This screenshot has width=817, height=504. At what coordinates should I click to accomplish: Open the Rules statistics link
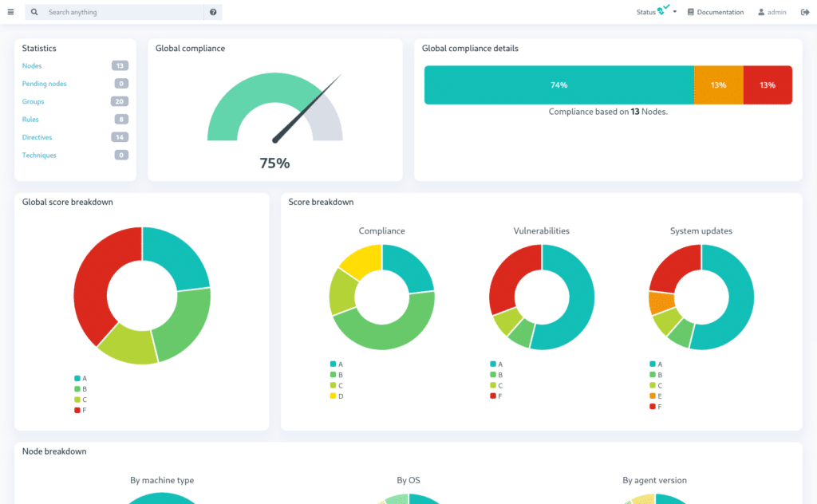tap(30, 120)
